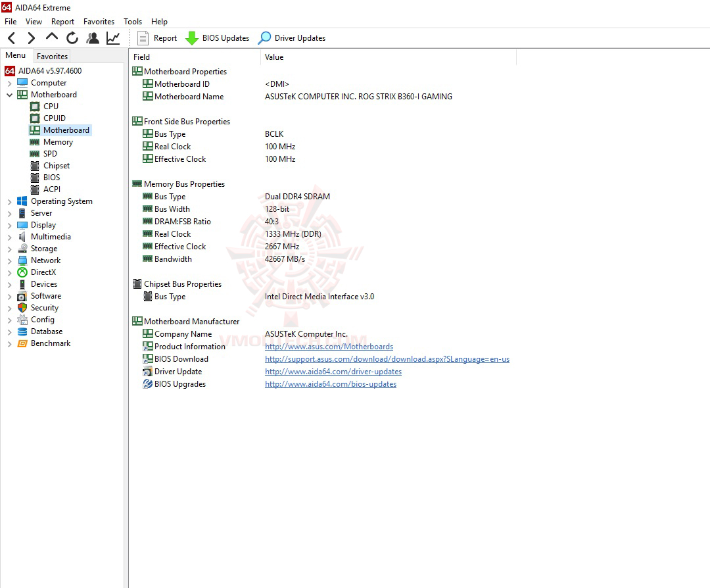The width and height of the screenshot is (710, 588).
Task: Go forward with the right arrow icon
Action: tap(32, 38)
